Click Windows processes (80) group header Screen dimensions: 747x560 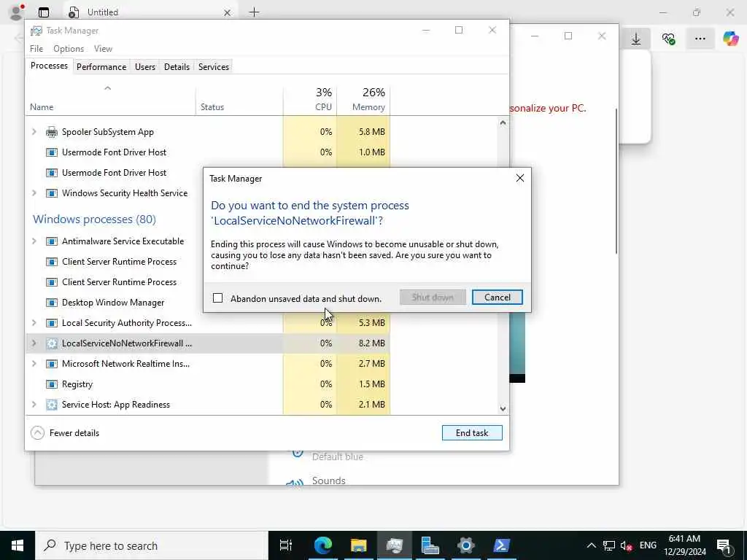[x=94, y=219]
